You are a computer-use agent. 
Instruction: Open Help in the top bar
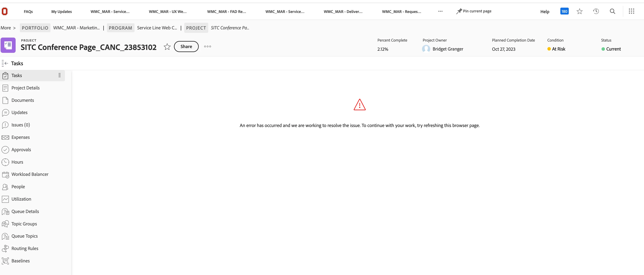(x=545, y=11)
